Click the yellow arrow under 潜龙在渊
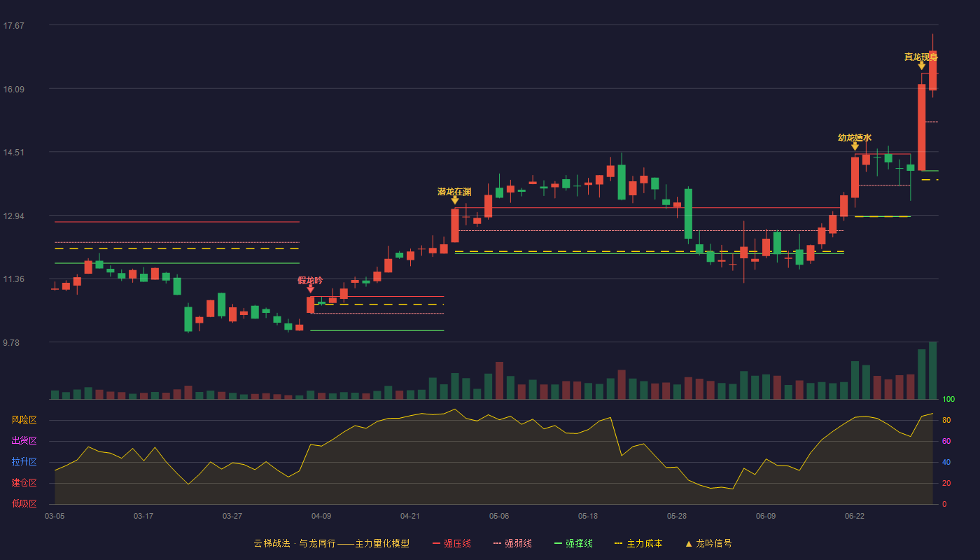The width and height of the screenshot is (980, 560). [455, 200]
